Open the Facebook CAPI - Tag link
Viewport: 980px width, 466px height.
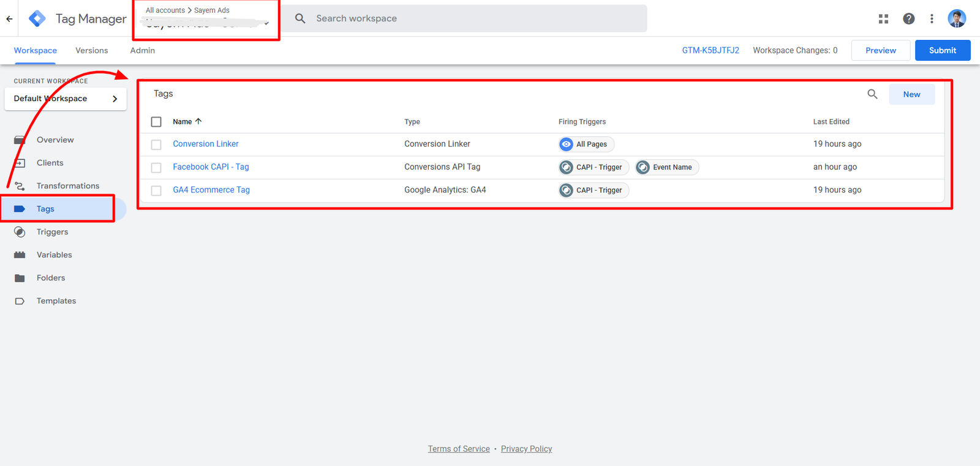click(211, 167)
